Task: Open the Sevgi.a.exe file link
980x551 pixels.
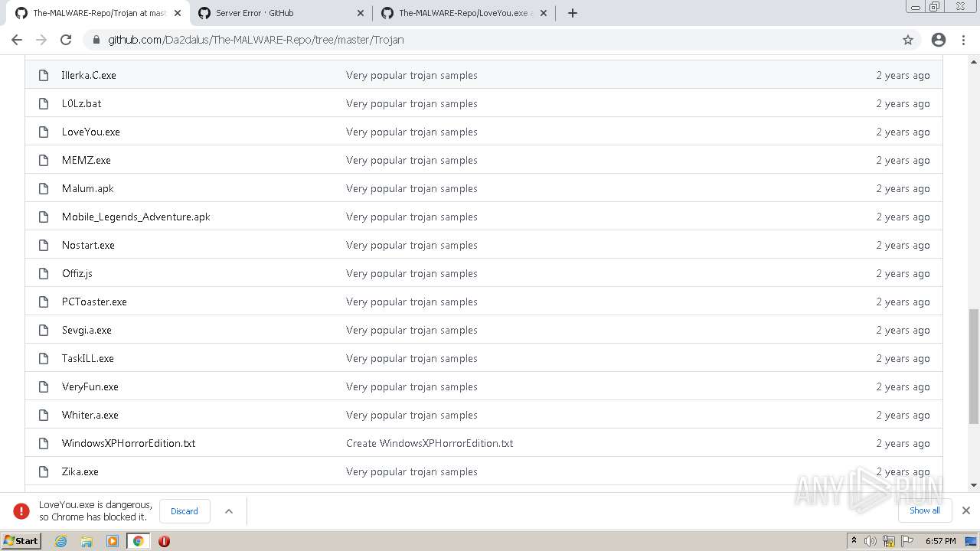Action: (x=87, y=330)
